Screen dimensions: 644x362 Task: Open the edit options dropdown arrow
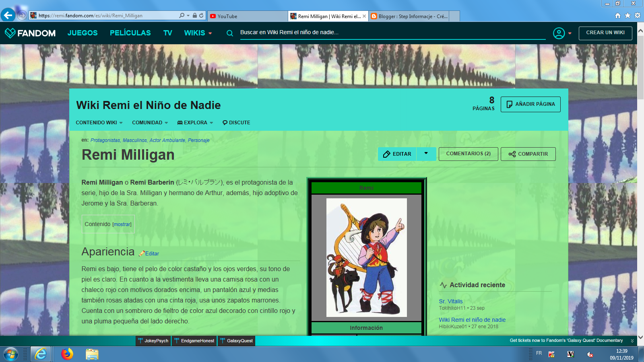(426, 154)
